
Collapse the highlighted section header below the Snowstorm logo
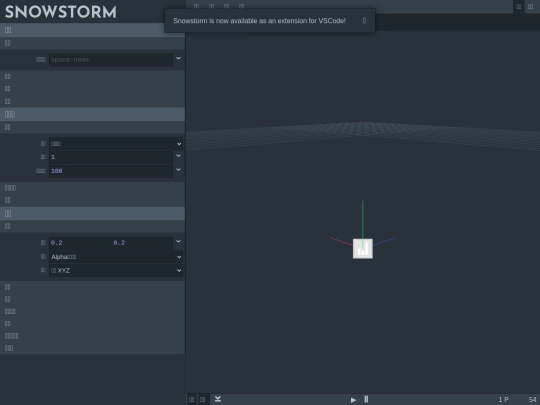point(92,30)
